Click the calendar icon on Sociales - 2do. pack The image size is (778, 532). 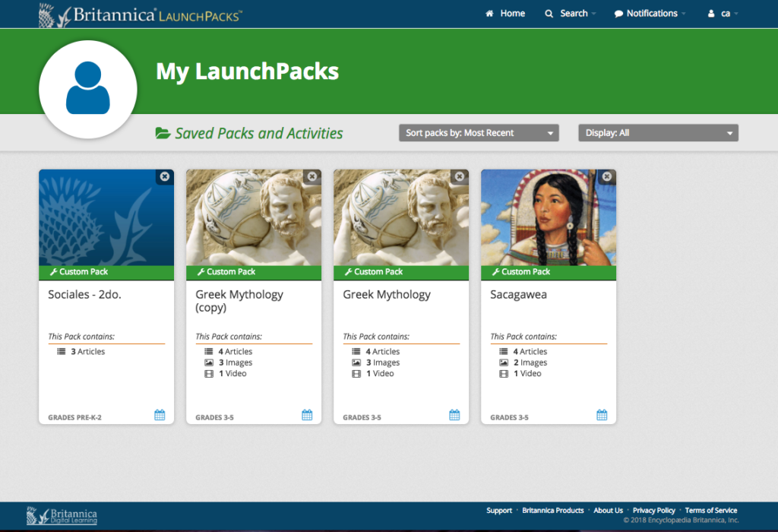tap(159, 414)
